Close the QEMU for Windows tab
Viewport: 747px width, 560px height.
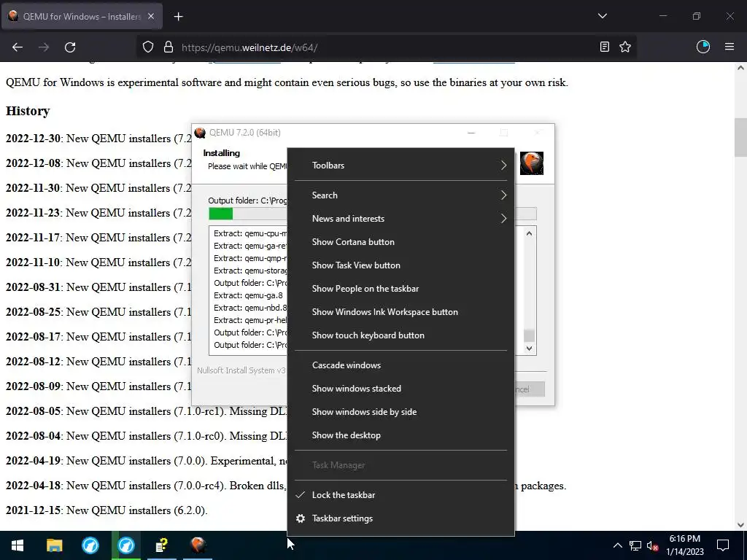coord(150,16)
